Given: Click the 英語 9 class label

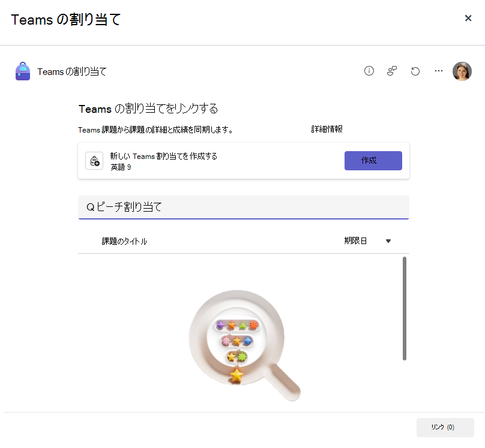Looking at the screenshot, I should (x=121, y=167).
